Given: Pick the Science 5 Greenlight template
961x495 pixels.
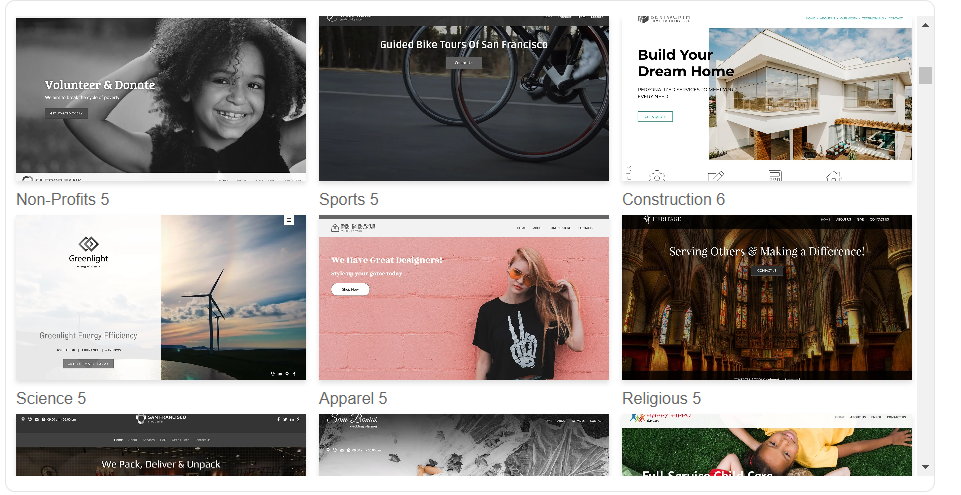Looking at the screenshot, I should [161, 298].
